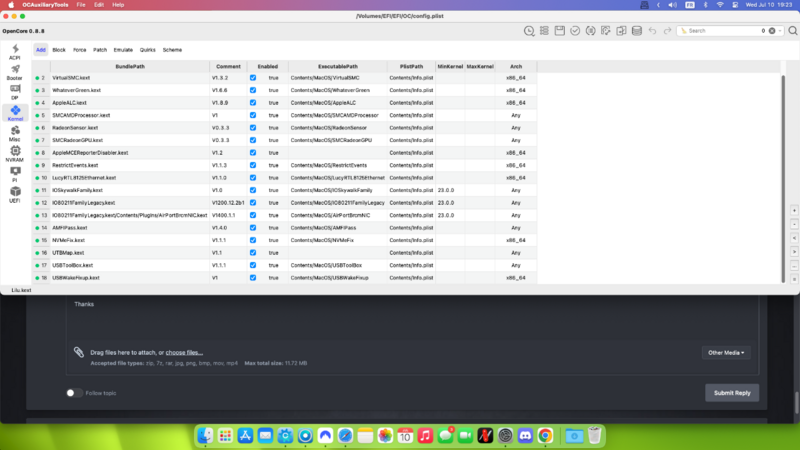Open the ACPI section in sidebar

(x=15, y=52)
